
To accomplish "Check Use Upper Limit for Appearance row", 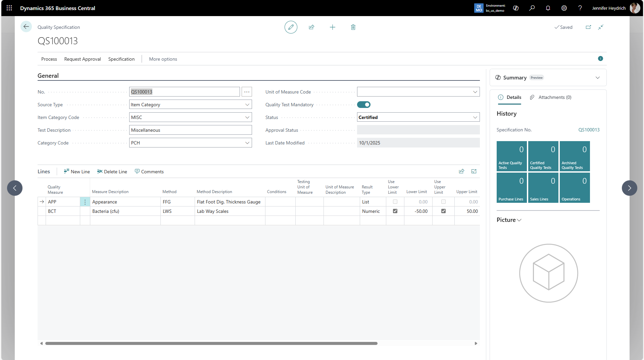I will (x=443, y=202).
